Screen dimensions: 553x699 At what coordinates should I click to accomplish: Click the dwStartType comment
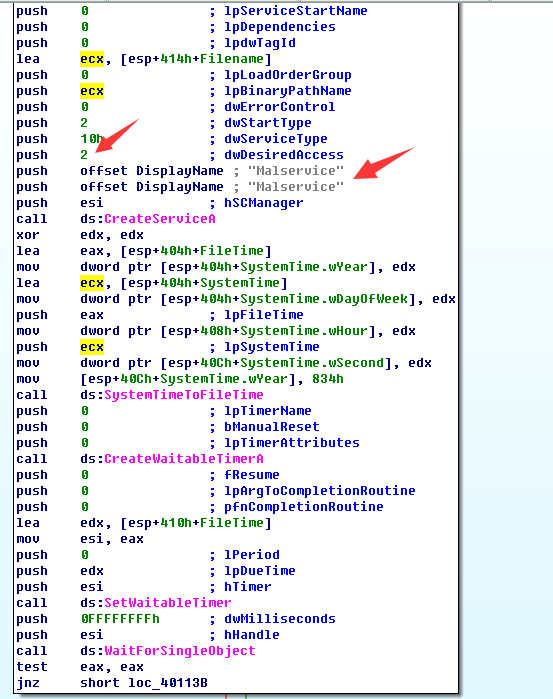click(x=268, y=123)
